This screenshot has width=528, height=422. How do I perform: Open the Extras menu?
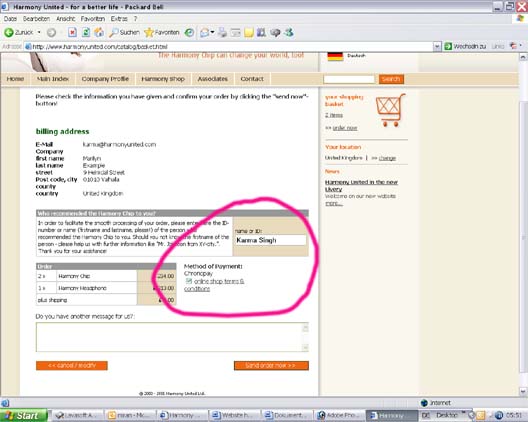pyautogui.click(x=119, y=19)
